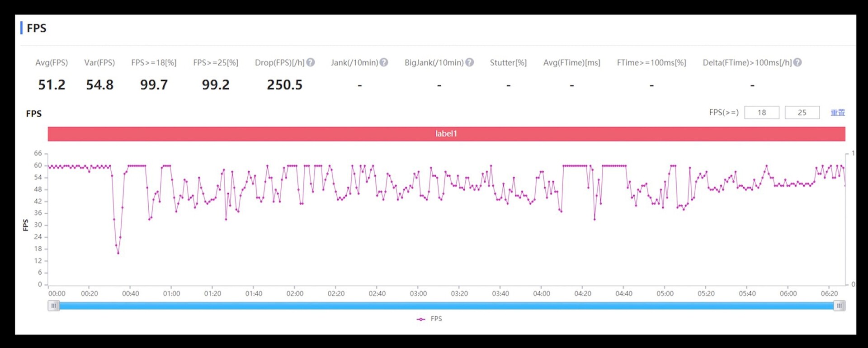The height and width of the screenshot is (348, 868).
Task: Click the 06:20 tick on time axis
Action: tap(829, 294)
